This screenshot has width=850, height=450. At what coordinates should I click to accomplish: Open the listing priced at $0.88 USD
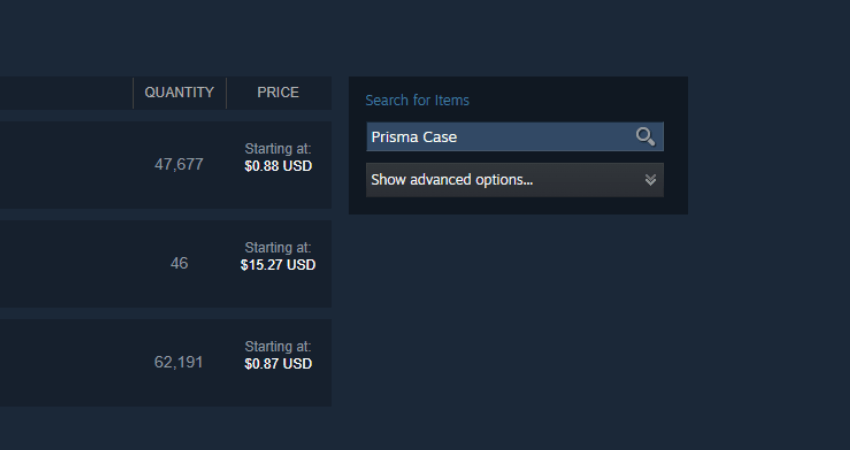[278, 166]
